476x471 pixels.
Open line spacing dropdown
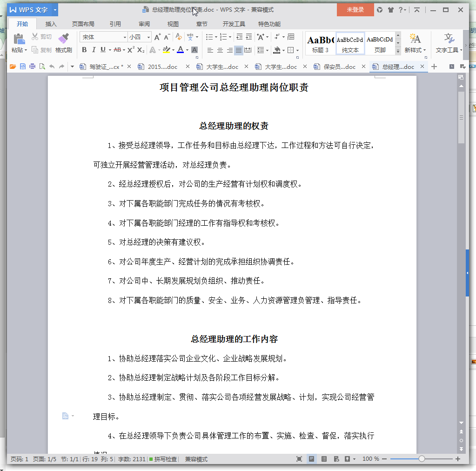click(262, 50)
